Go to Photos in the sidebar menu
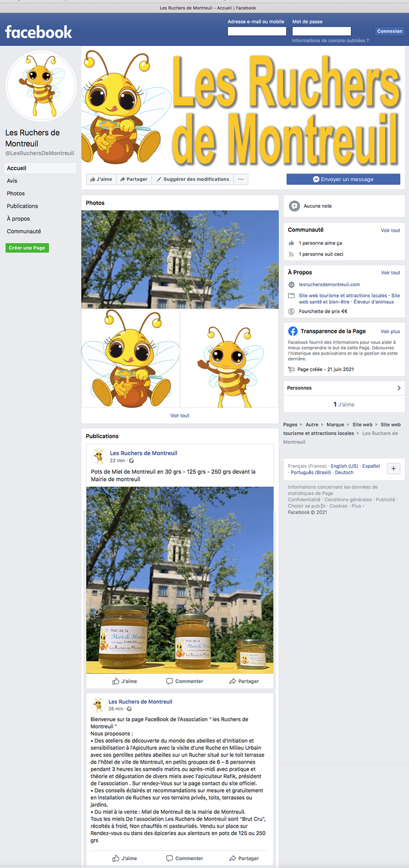Viewport: 409px width, 868px height. click(x=16, y=194)
